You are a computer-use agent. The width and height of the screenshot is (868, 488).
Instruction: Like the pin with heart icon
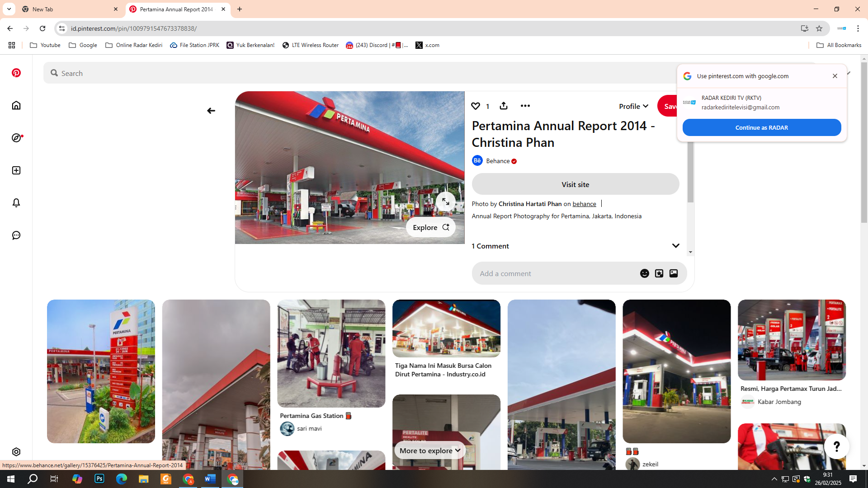[x=476, y=106]
